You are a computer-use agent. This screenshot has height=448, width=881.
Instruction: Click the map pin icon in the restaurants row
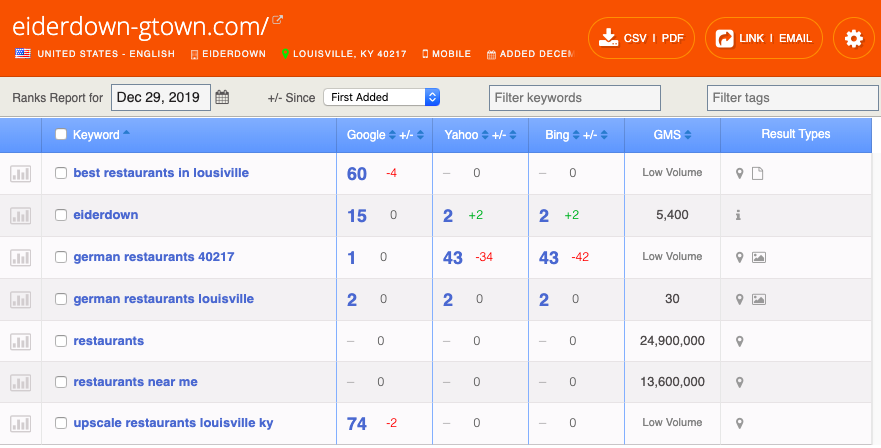click(739, 341)
